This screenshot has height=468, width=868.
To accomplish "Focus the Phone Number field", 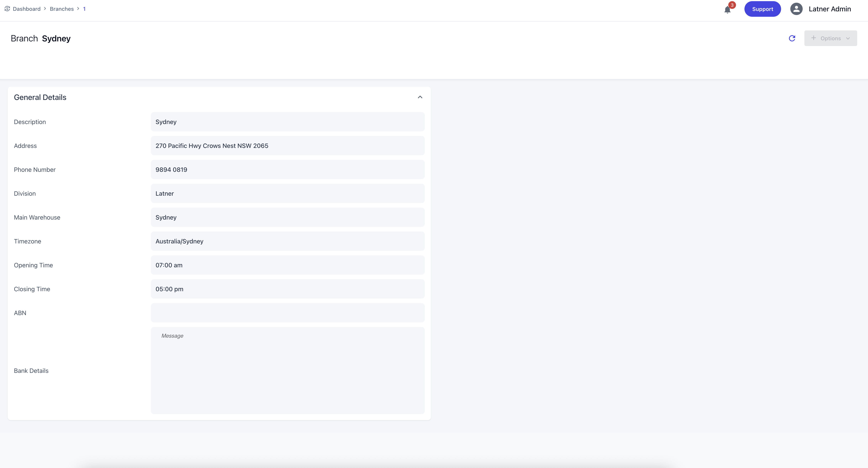I will 287,170.
